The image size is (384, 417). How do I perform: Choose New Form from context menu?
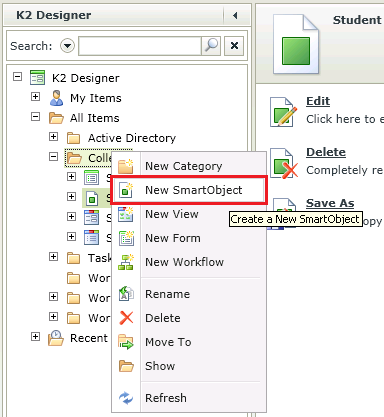[189, 238]
